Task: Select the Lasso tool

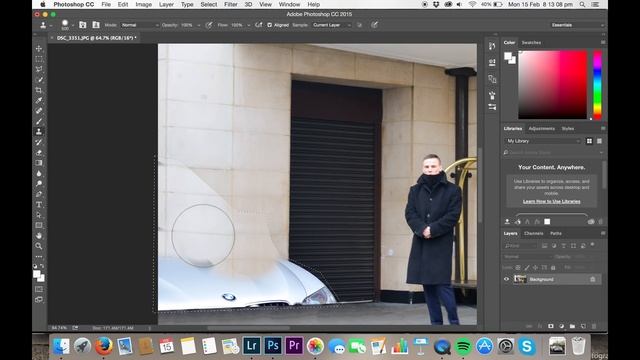Action: tap(39, 69)
